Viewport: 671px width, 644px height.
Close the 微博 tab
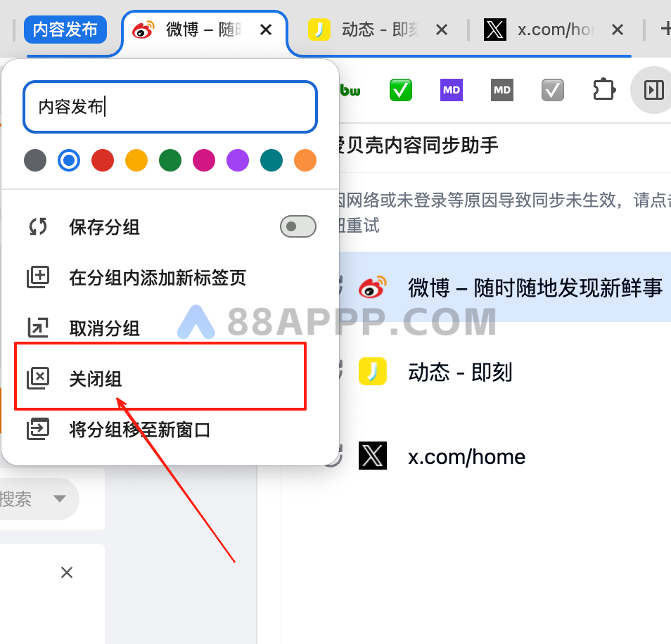coord(266,30)
